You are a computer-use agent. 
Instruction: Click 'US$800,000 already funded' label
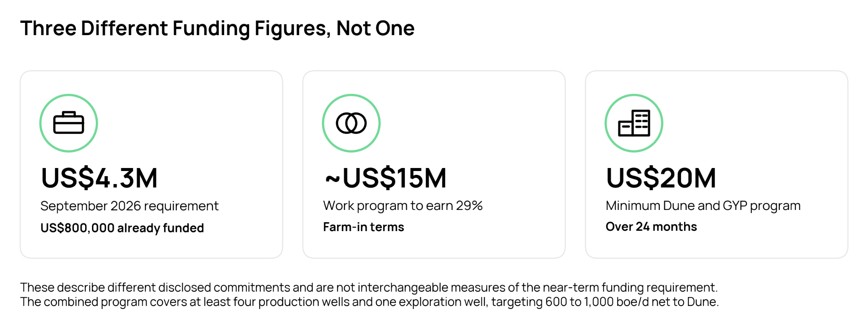122,228
